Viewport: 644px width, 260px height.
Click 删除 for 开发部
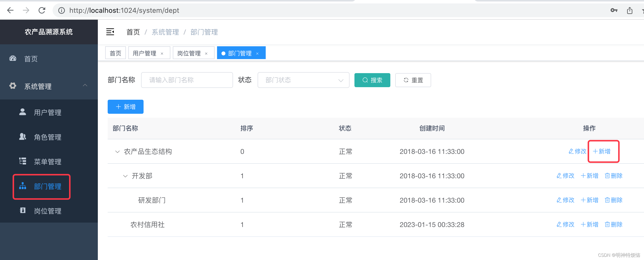(x=614, y=176)
